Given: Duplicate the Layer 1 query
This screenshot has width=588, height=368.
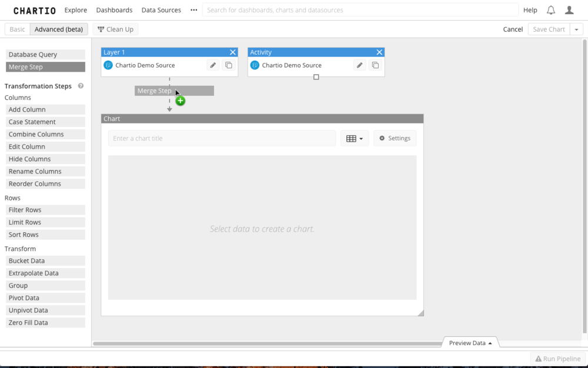Looking at the screenshot, I should pos(229,65).
